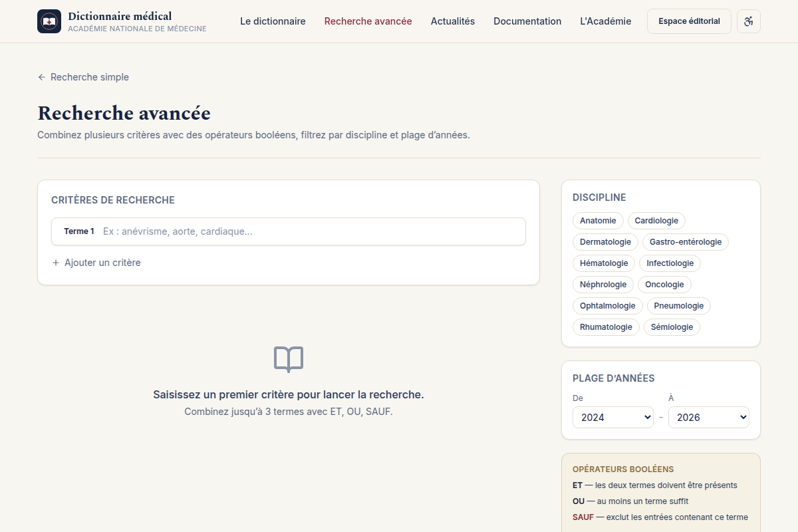Click the Dictionnaire médical site title
The height and width of the screenshot is (532, 798).
[120, 16]
